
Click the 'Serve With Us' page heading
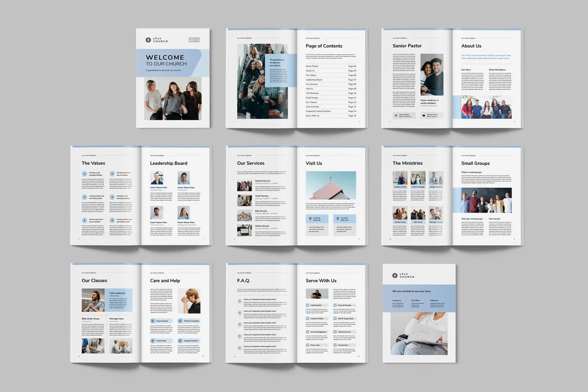[321, 280]
